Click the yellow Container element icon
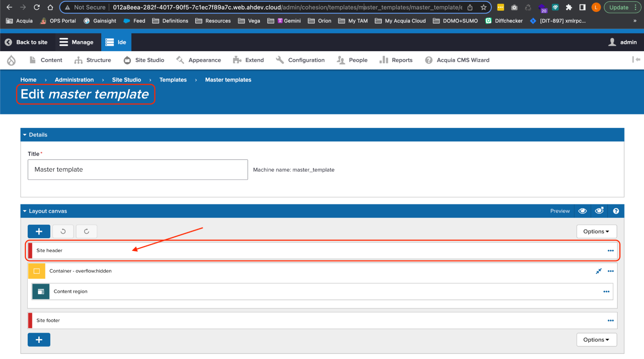 (x=37, y=271)
